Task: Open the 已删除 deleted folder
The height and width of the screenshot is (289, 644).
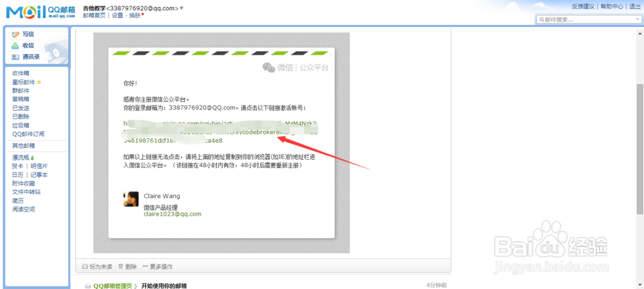Action: click(x=21, y=117)
